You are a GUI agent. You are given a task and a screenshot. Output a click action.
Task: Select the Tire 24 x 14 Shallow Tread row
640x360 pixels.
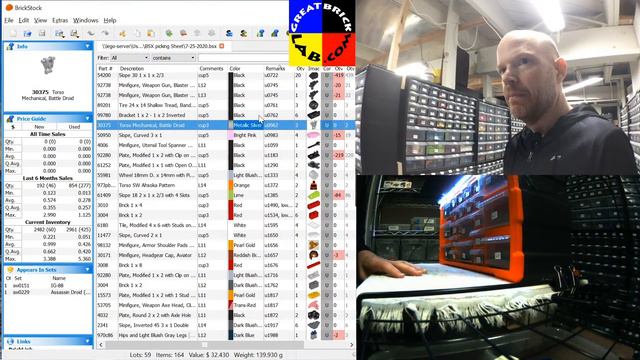click(226, 105)
